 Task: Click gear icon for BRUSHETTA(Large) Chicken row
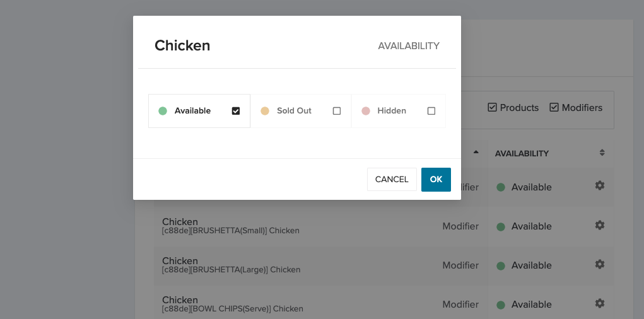600,264
